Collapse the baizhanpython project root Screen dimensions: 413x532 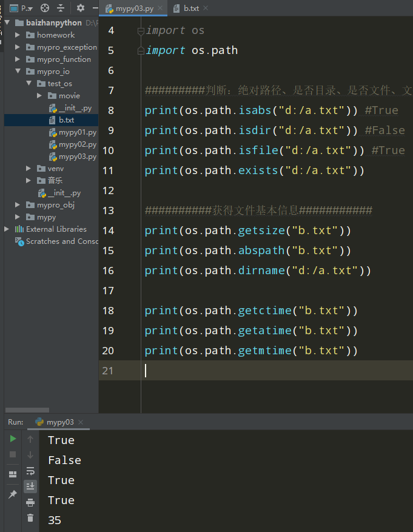pos(7,22)
